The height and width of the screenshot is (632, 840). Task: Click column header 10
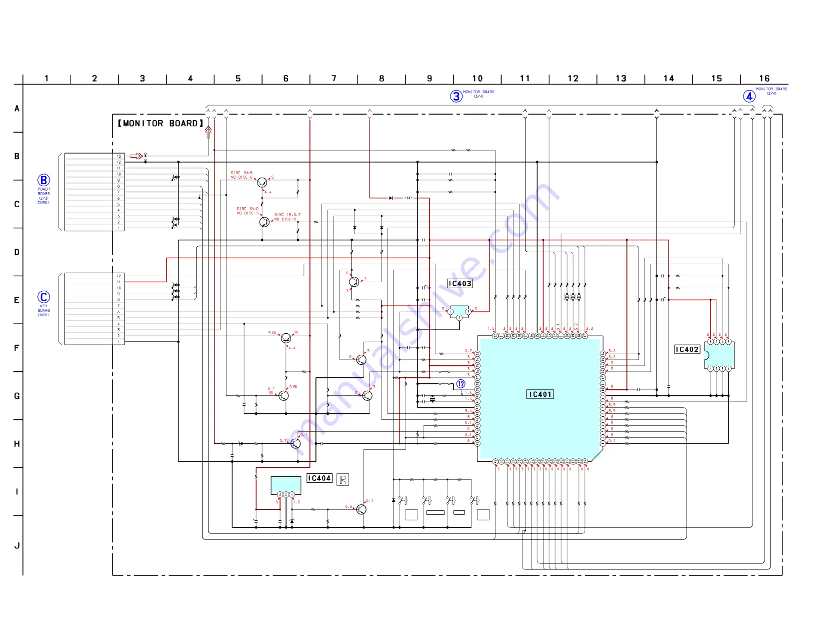coord(477,79)
